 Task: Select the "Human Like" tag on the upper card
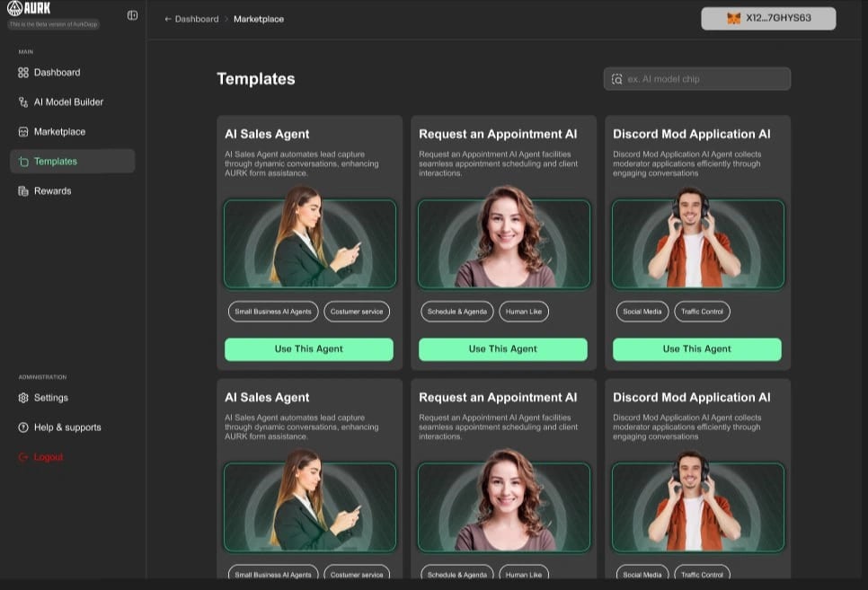pyautogui.click(x=524, y=312)
